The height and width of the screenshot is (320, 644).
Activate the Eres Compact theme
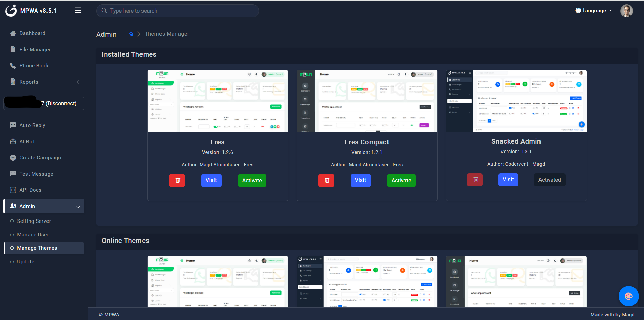coord(401,180)
